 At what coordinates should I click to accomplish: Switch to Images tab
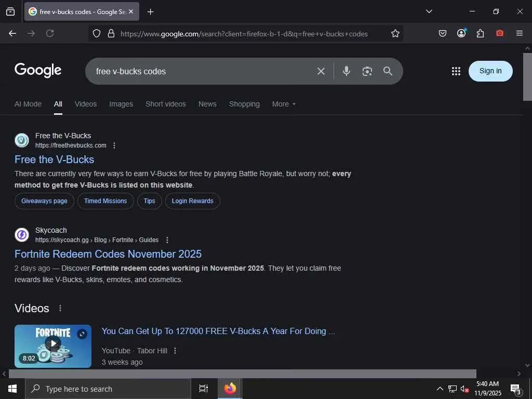(121, 104)
